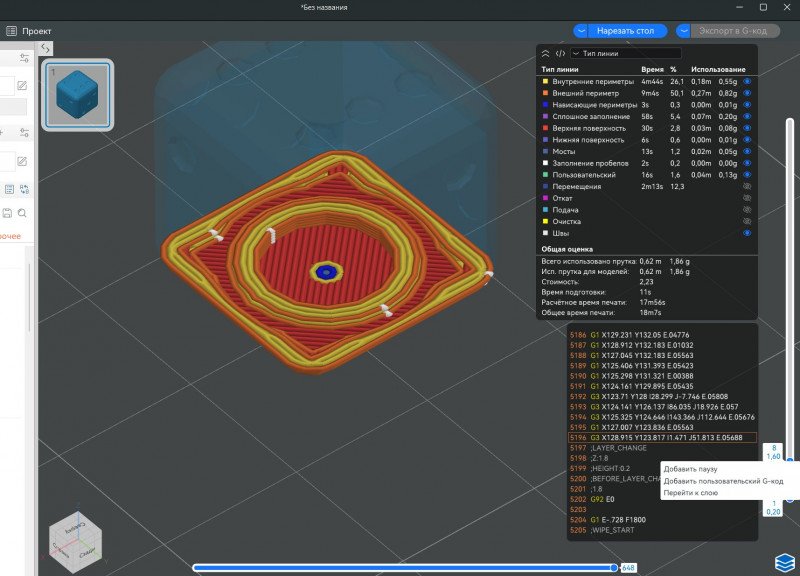
Task: Click the top edit pencil icon in sidebar
Action: (21, 87)
